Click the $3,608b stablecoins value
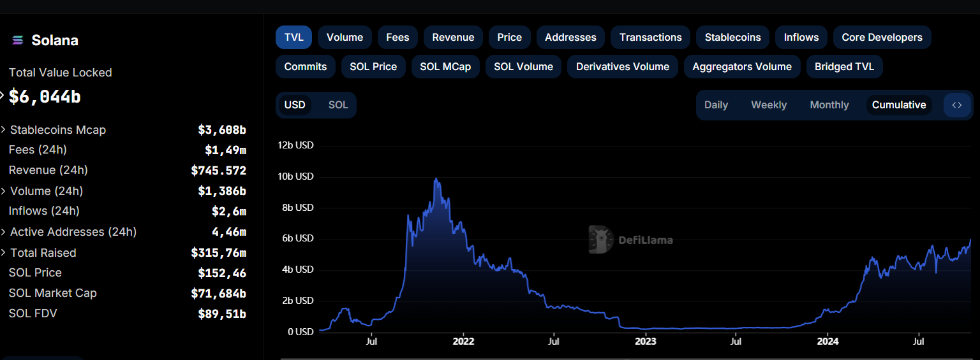 point(222,130)
